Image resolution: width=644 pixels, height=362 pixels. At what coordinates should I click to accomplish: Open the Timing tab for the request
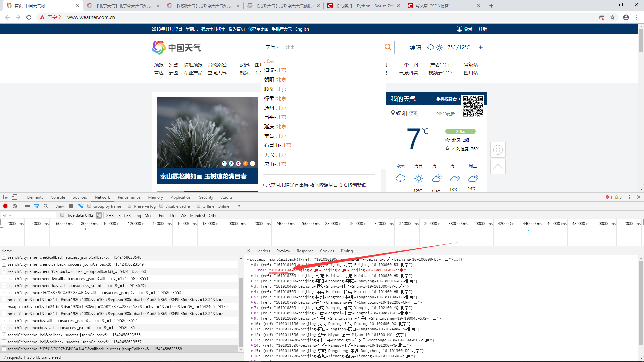point(346,251)
